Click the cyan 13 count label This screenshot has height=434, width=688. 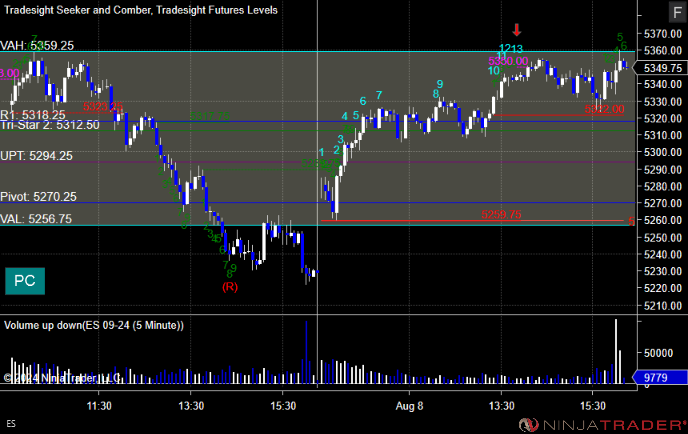click(x=517, y=49)
